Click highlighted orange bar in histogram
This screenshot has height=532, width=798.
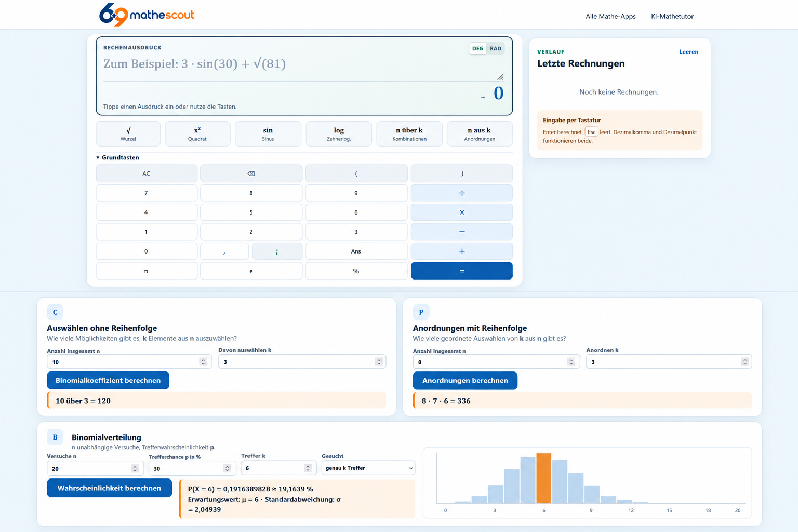click(x=543, y=478)
